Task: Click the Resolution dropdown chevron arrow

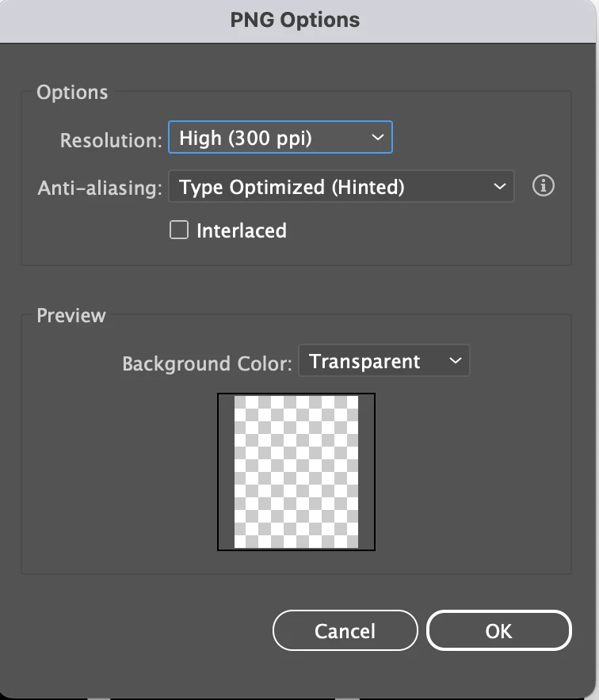Action: (376, 138)
